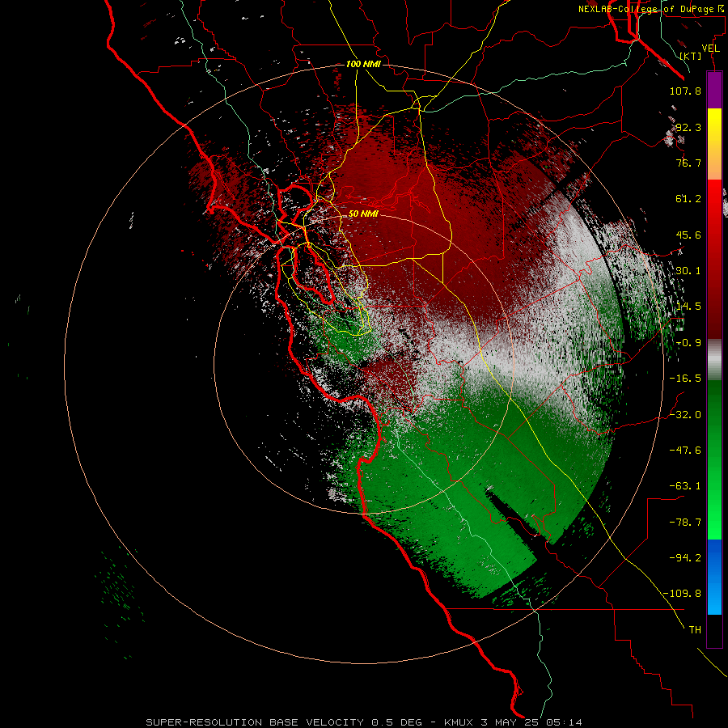Screen dimensions: 728x728
Task: Click the -0.9 velocity scale value
Action: (x=688, y=343)
